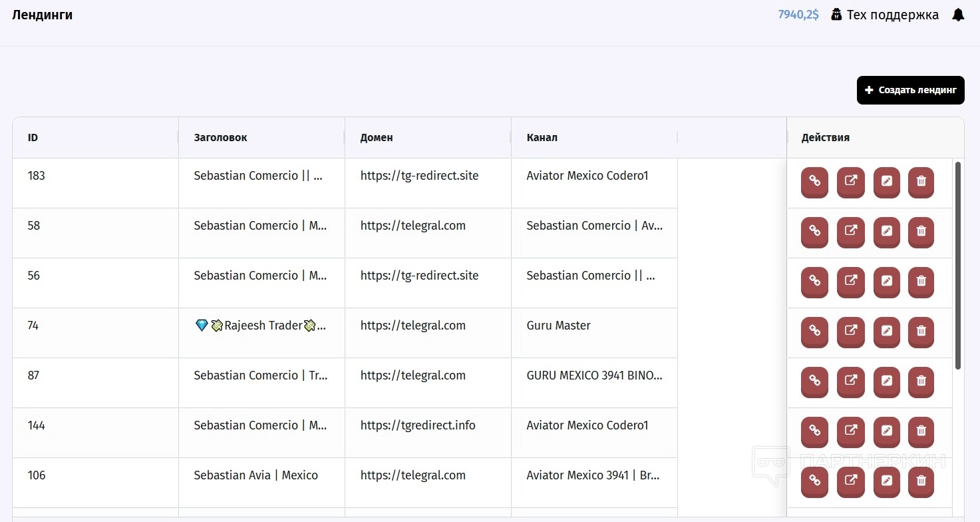Edit the Rajeesh Trader landing
The width and height of the screenshot is (980, 522).
coord(886,331)
